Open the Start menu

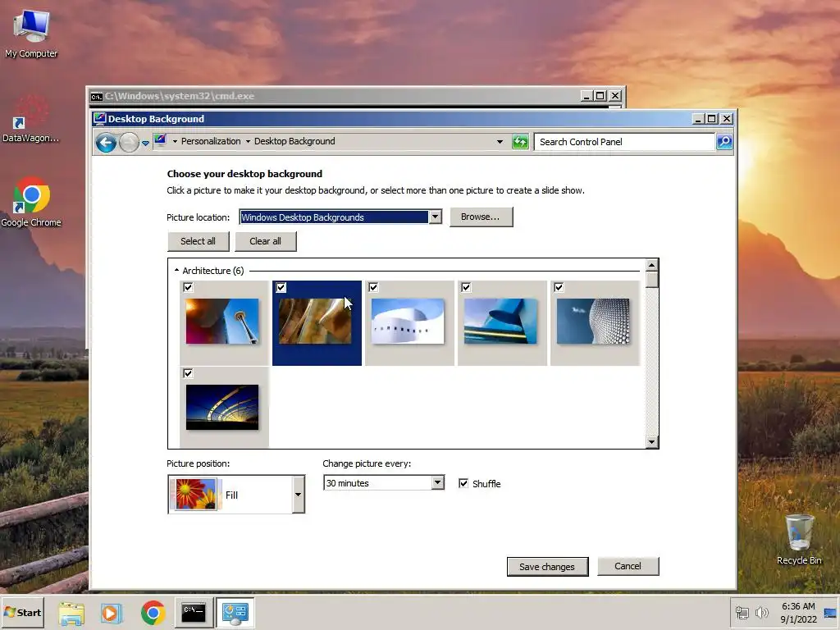click(22, 612)
